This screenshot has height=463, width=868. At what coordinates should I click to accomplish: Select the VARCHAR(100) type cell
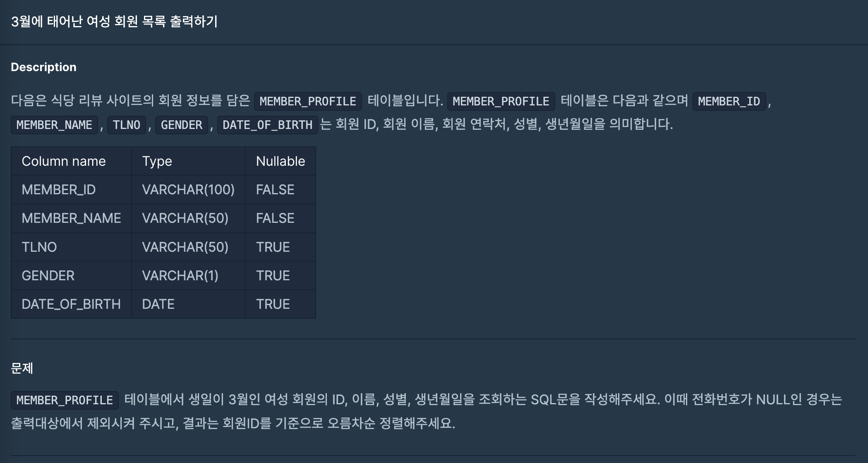pos(188,190)
